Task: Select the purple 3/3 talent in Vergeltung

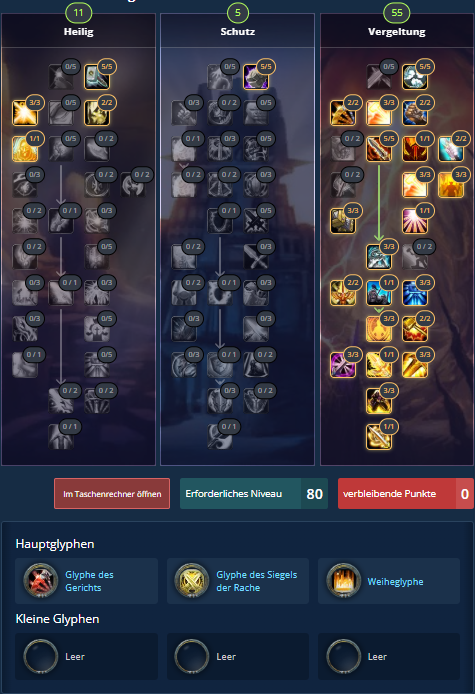Action: coord(343,365)
